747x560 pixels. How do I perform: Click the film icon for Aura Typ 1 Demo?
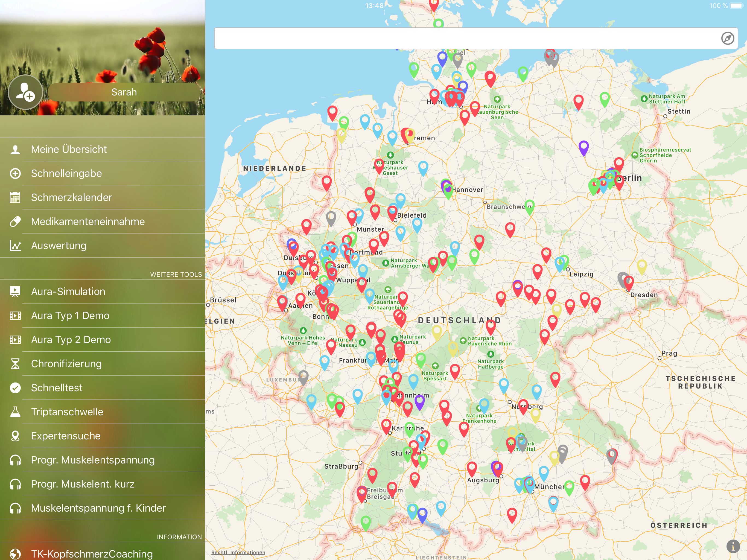(x=15, y=316)
